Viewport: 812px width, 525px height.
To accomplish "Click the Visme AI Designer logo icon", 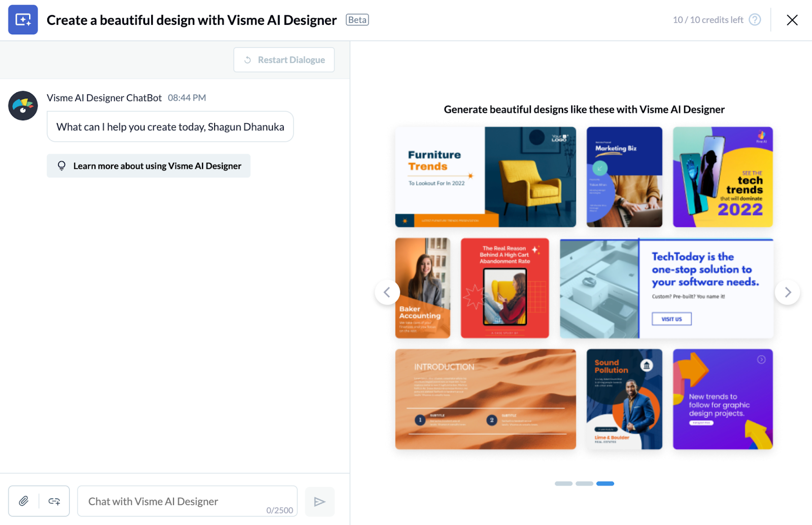I will 23,20.
